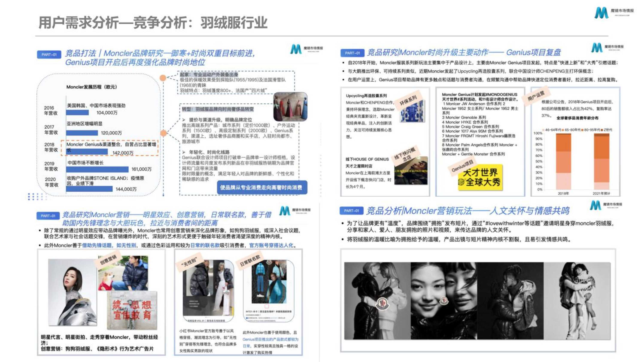Click the PART-01 badge beside Genius项目复盘 title

(352, 53)
